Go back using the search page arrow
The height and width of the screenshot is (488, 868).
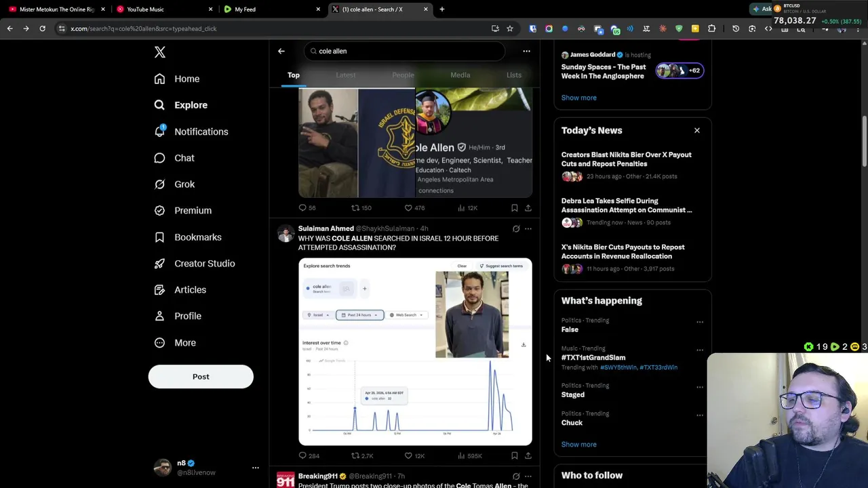coord(281,51)
